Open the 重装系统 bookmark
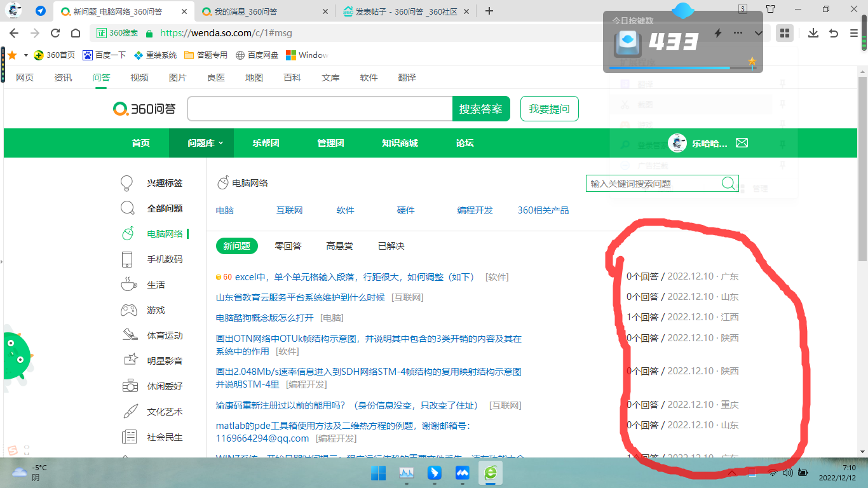 [155, 55]
